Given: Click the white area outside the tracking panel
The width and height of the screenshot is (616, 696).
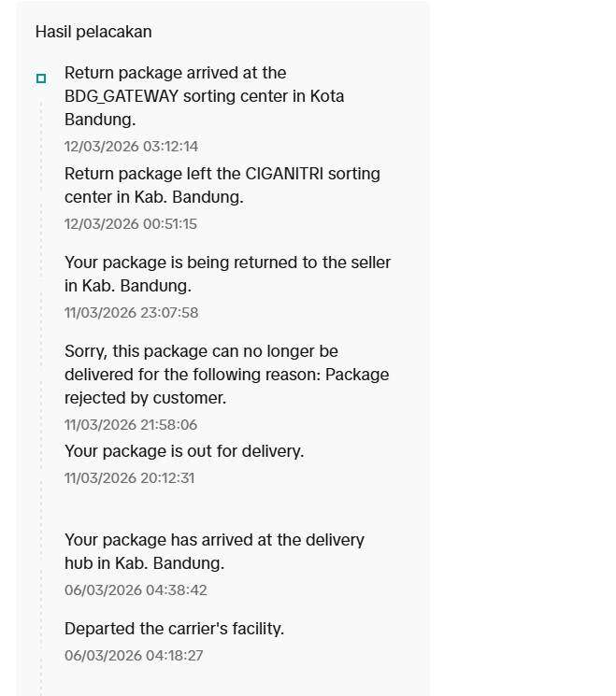Looking at the screenshot, I should pyautogui.click(x=523, y=346).
